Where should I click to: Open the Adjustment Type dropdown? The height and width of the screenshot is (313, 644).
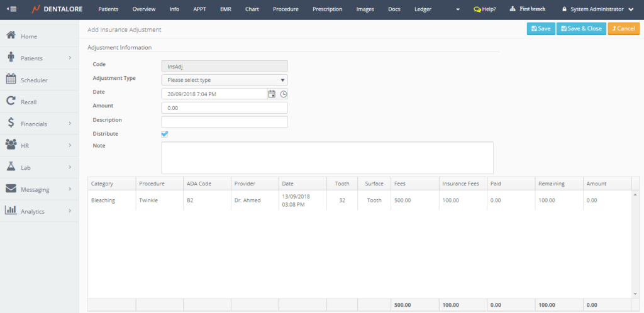(x=225, y=80)
